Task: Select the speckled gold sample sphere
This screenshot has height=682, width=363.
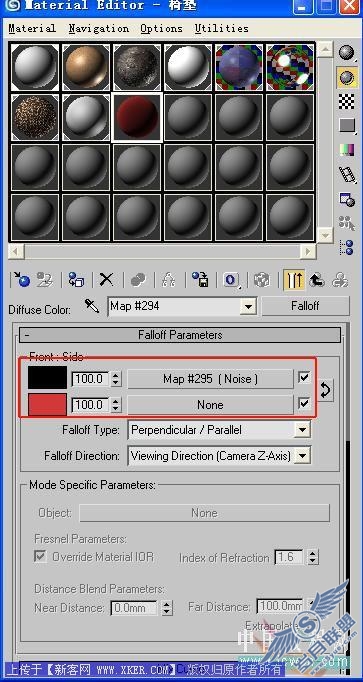Action: click(35, 117)
